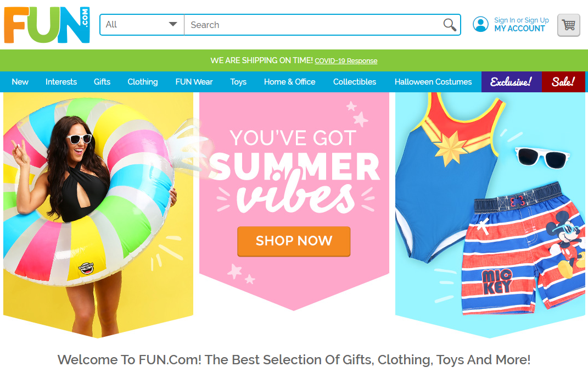Click the magnifying glass search icon

[x=450, y=25]
